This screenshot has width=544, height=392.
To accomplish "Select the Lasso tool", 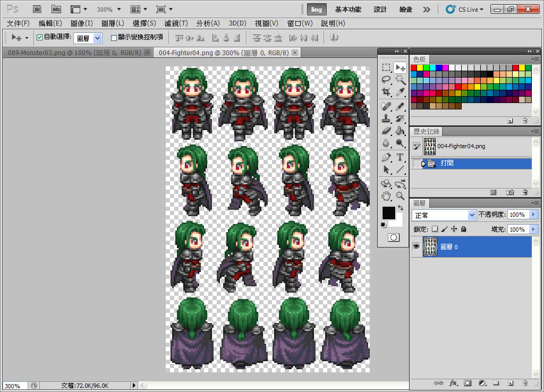I will click(x=386, y=80).
